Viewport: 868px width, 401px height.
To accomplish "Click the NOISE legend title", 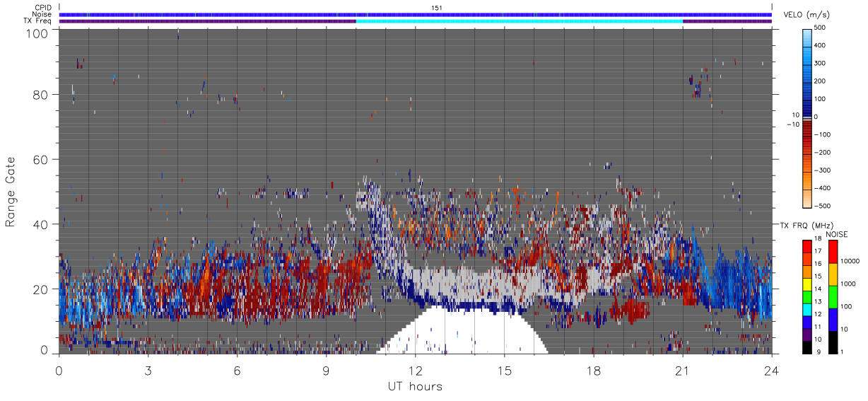I will click(x=837, y=234).
